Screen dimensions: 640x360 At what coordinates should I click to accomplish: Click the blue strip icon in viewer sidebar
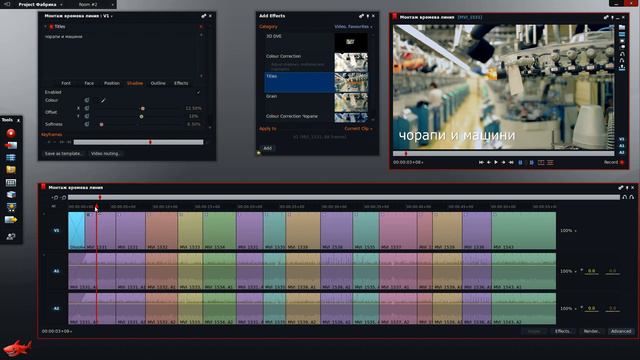pyautogui.click(x=622, y=34)
